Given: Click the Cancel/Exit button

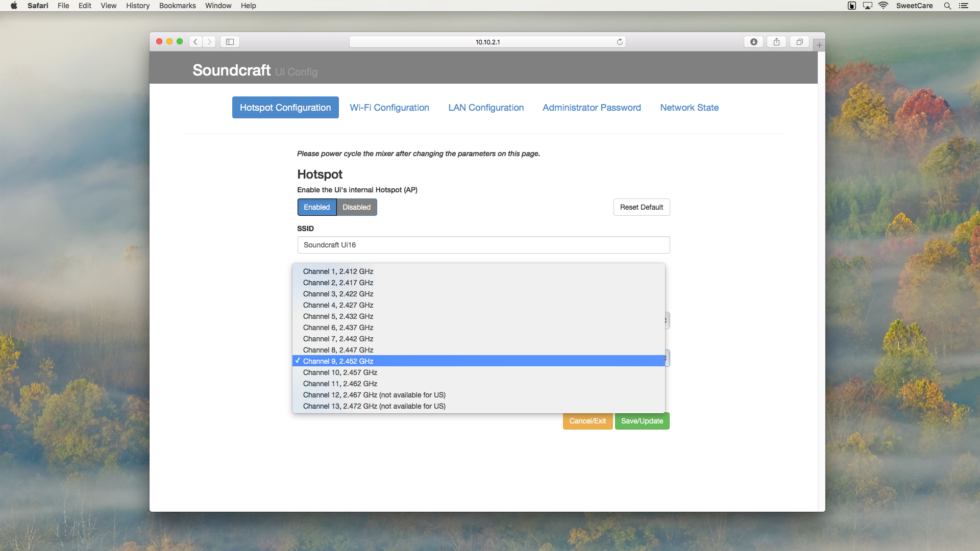Looking at the screenshot, I should (x=587, y=421).
